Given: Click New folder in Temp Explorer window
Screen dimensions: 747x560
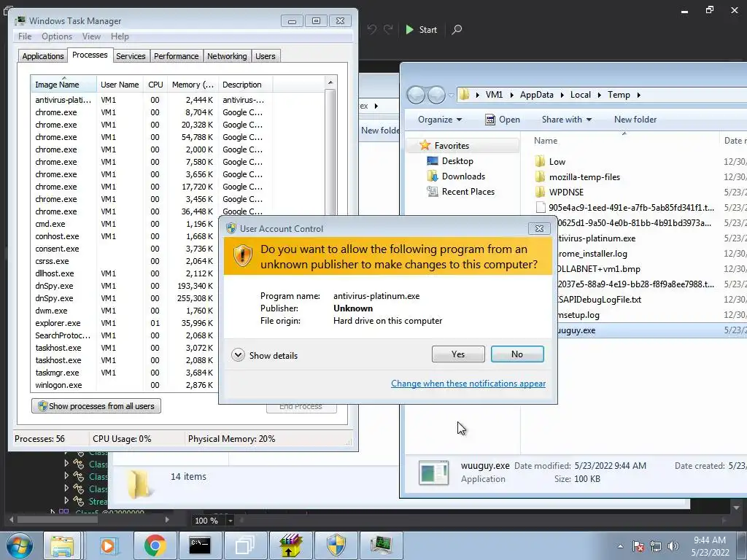Looking at the screenshot, I should click(x=635, y=120).
